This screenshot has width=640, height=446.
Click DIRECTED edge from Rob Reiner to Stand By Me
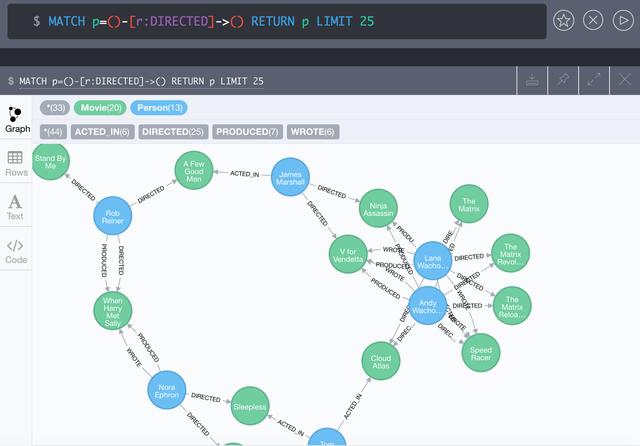(x=83, y=190)
